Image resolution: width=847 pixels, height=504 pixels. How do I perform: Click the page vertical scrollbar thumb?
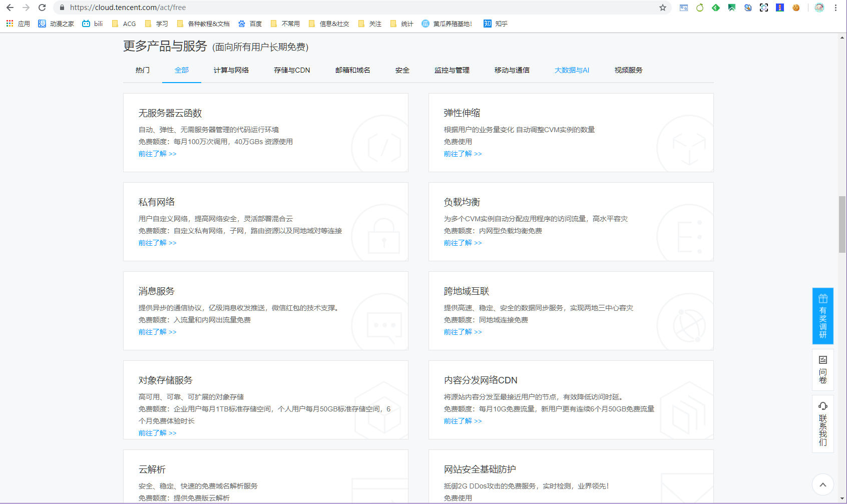[842, 224]
